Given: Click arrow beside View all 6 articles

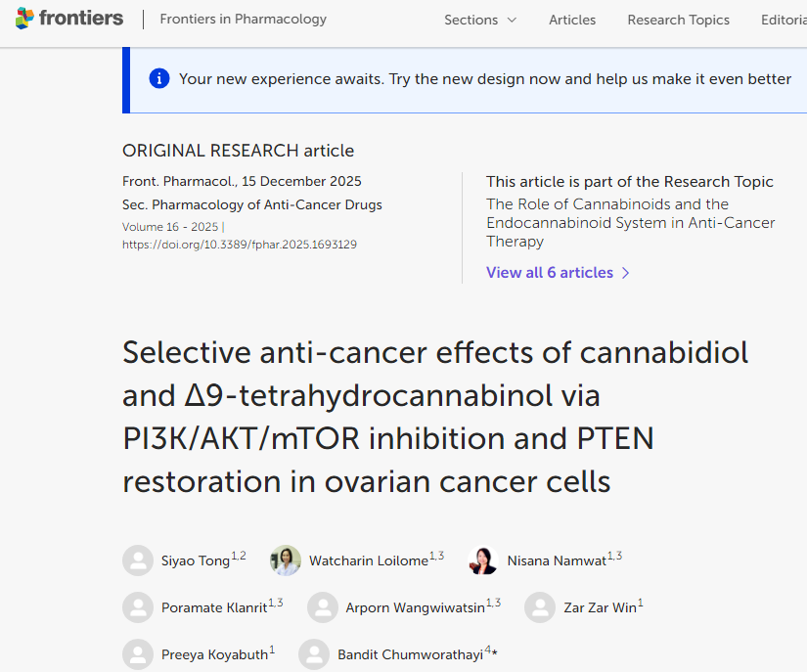Looking at the screenshot, I should (x=626, y=273).
